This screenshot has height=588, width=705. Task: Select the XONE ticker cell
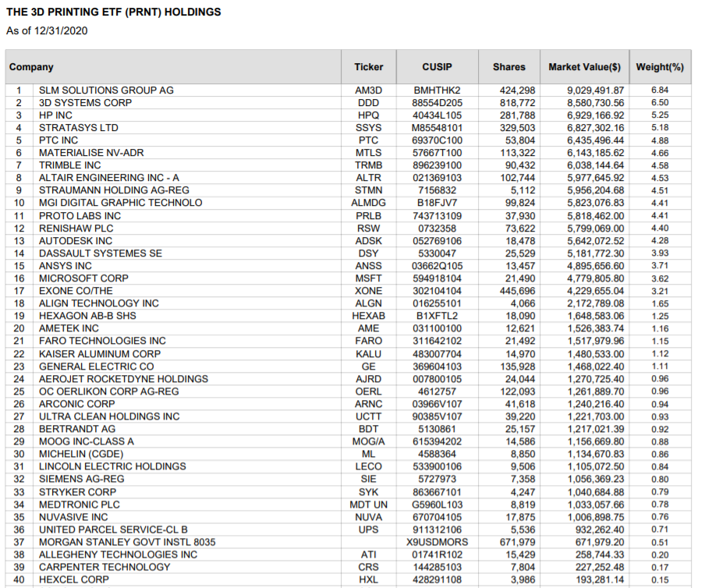369,291
